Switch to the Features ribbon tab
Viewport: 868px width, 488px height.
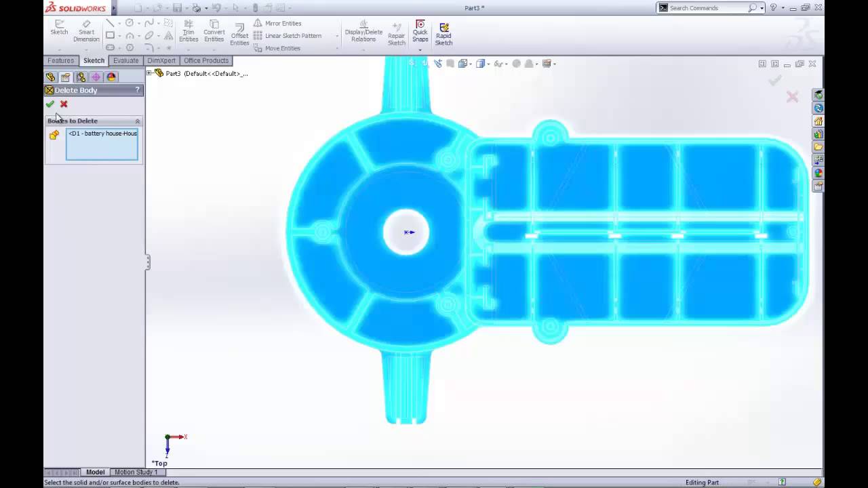[60, 61]
